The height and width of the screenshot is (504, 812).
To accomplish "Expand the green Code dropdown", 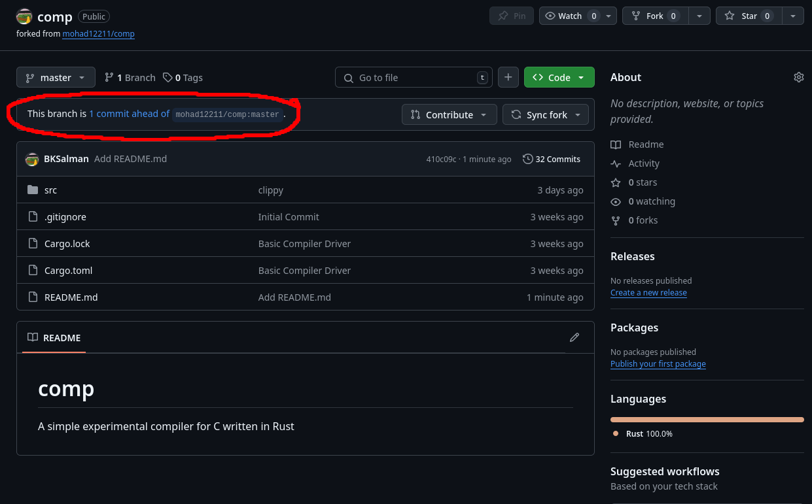I will click(559, 77).
